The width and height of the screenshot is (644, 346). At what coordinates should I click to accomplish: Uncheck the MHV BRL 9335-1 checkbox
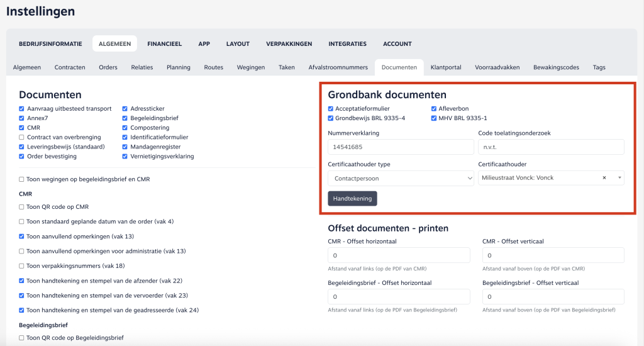(x=434, y=118)
